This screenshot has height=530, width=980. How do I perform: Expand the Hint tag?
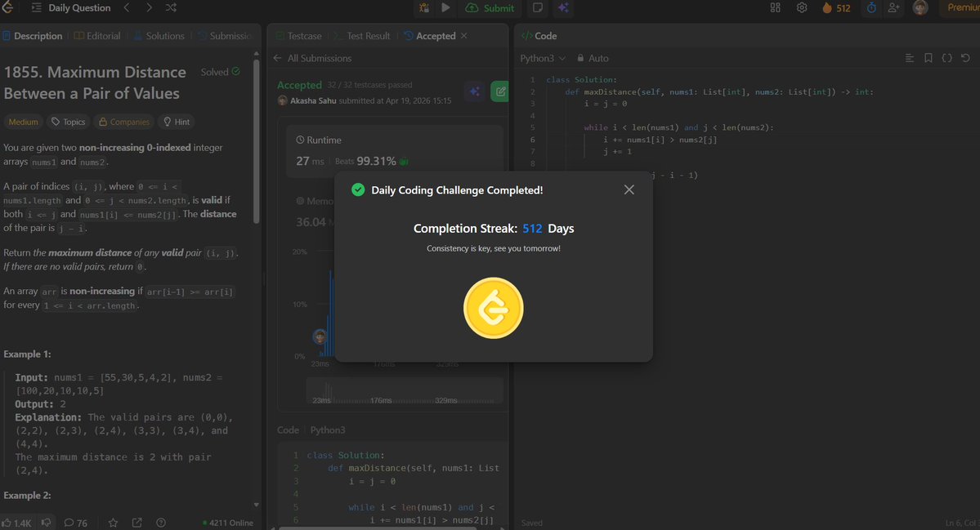point(177,122)
